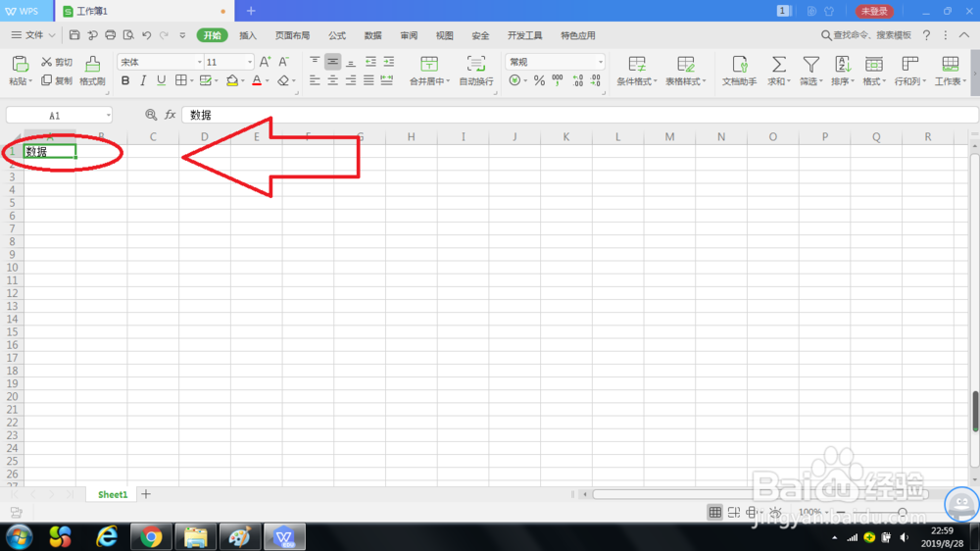Screen dimensions: 980x551
Task: Open the font size dropdown showing 11
Action: click(249, 62)
